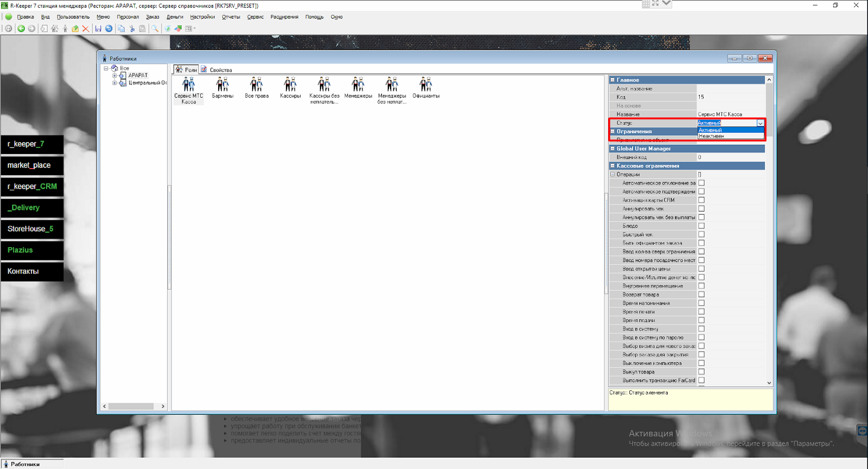
Task: Click the Контакты sidebar button
Action: [32, 271]
